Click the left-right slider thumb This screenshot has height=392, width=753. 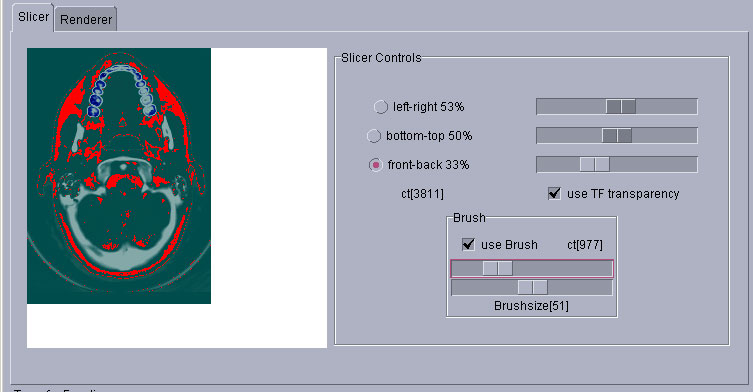click(x=621, y=107)
